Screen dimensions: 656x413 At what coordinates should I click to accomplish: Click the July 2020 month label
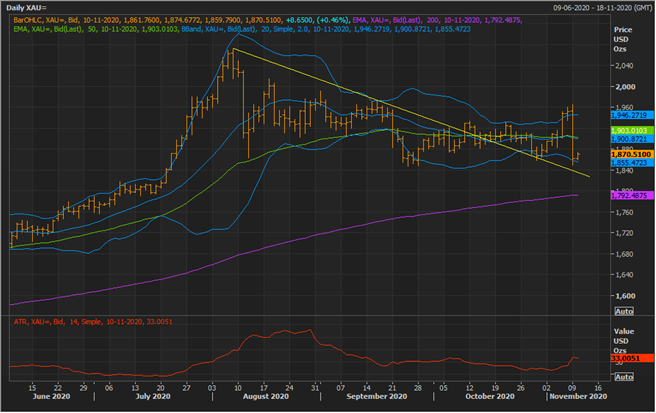coord(153,396)
